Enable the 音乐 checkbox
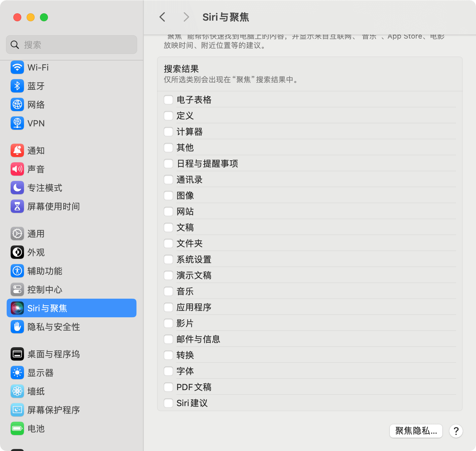The height and width of the screenshot is (451, 476). (168, 291)
